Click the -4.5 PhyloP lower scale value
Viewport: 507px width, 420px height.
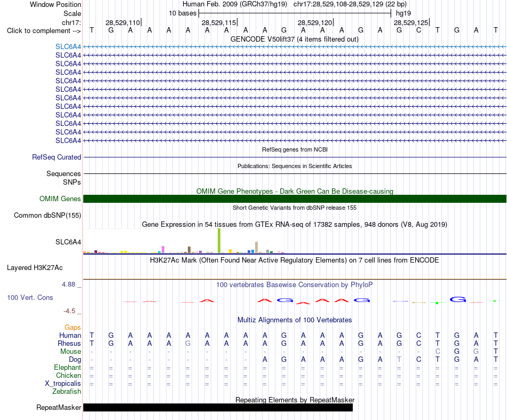tap(69, 311)
